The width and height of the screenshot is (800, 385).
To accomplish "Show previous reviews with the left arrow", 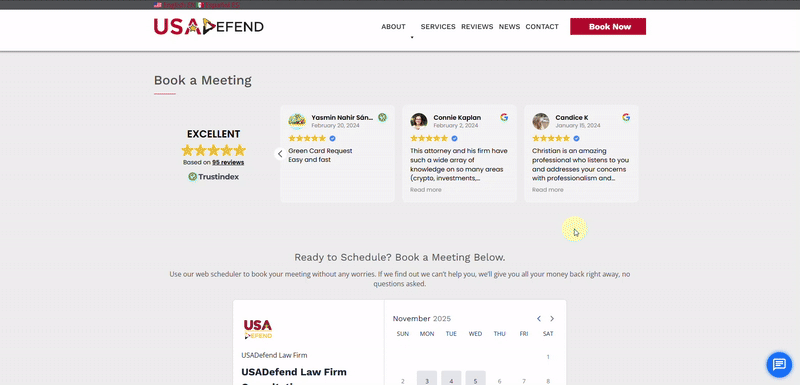I will pos(280,153).
